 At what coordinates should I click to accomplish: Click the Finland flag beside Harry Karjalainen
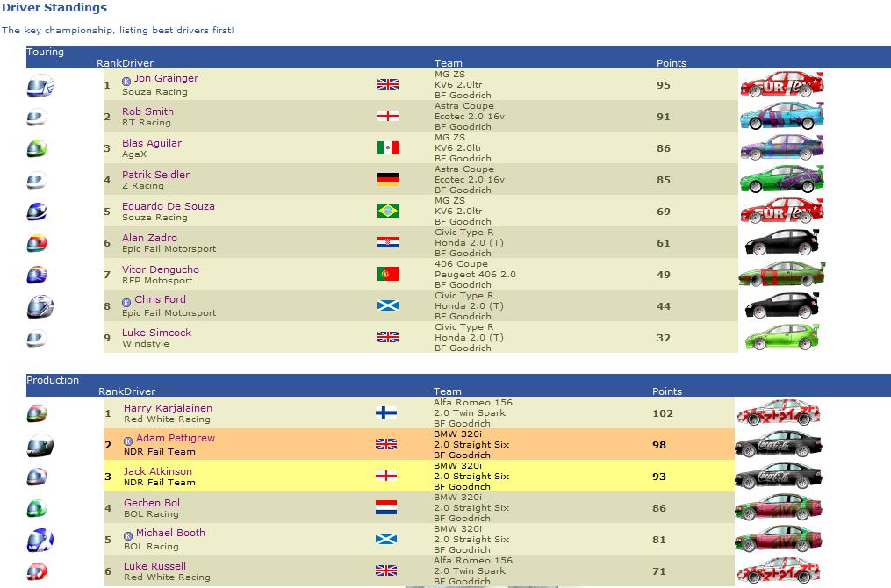pyautogui.click(x=386, y=413)
